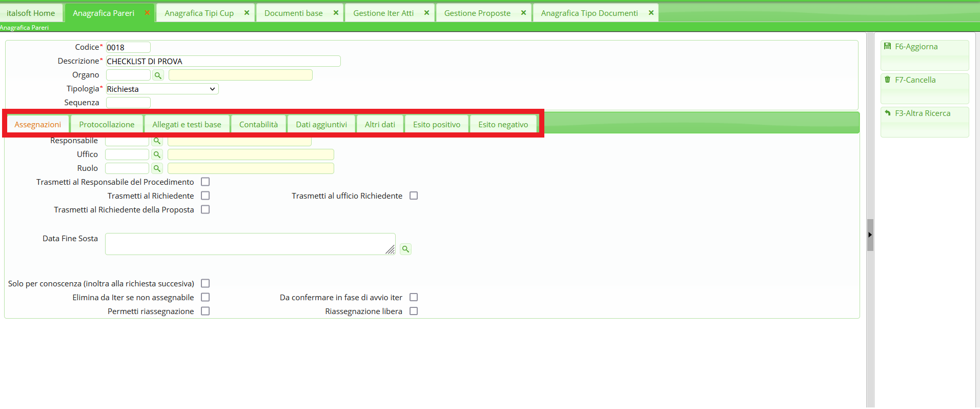This screenshot has height=409, width=980.
Task: Click the Sequenza input field
Action: (x=128, y=103)
